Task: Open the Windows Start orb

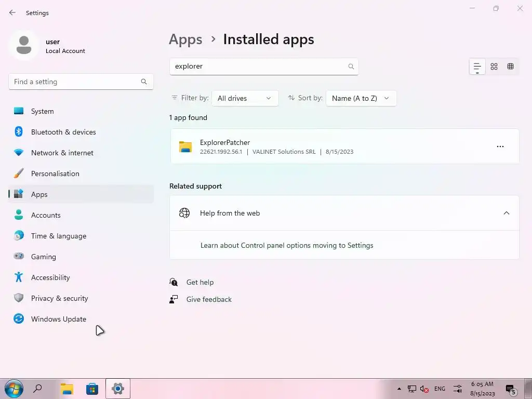Action: click(x=14, y=389)
